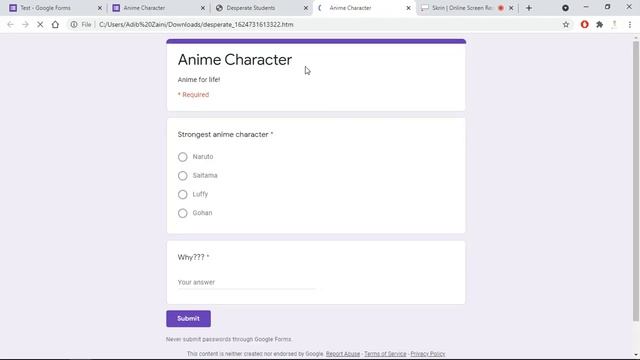Close the active Anime Character tab

tap(408, 8)
